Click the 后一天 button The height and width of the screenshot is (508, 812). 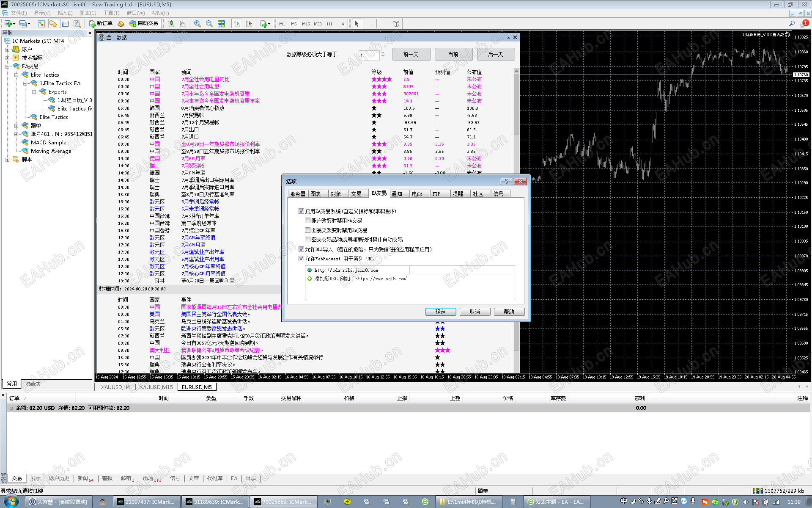pyautogui.click(x=496, y=54)
